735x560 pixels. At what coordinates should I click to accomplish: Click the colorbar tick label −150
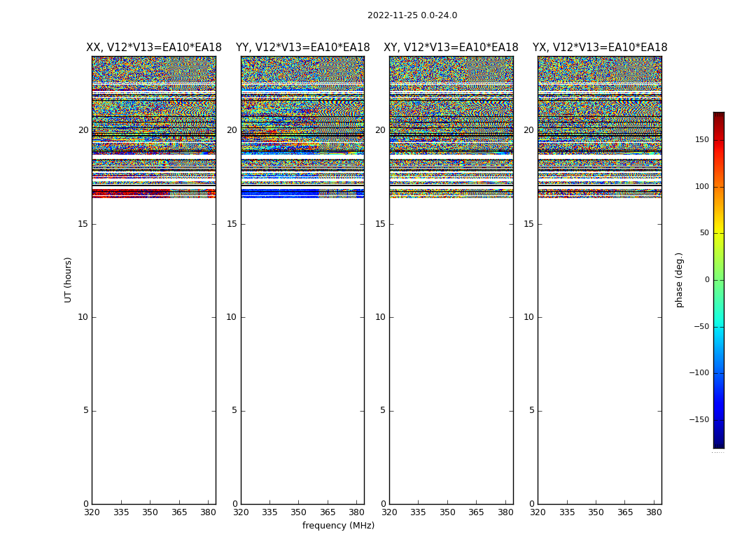[699, 419]
